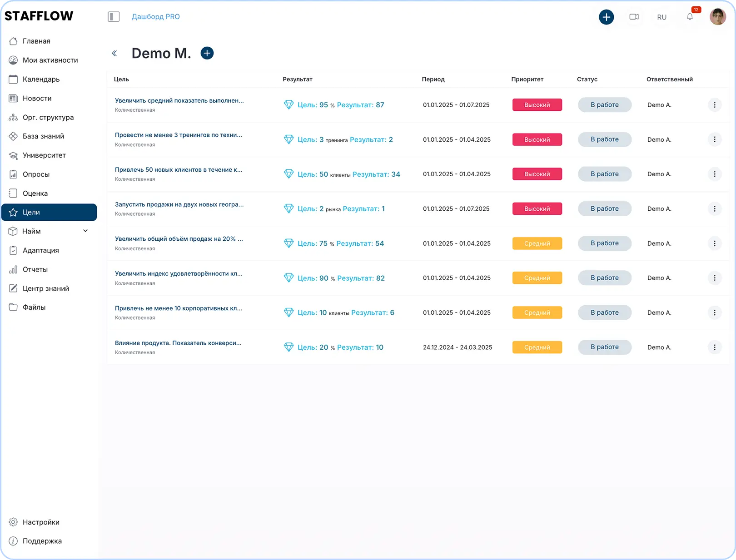Open База знаний in the sidebar
Screen dimensions: 736x560
pos(43,136)
